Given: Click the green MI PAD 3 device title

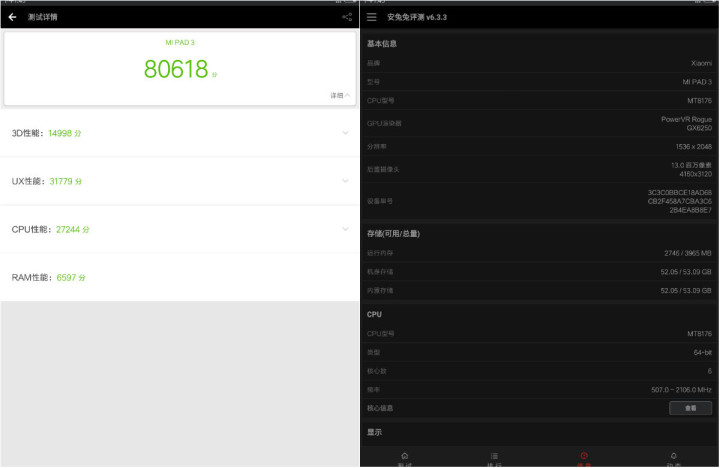Looking at the screenshot, I should coord(180,42).
